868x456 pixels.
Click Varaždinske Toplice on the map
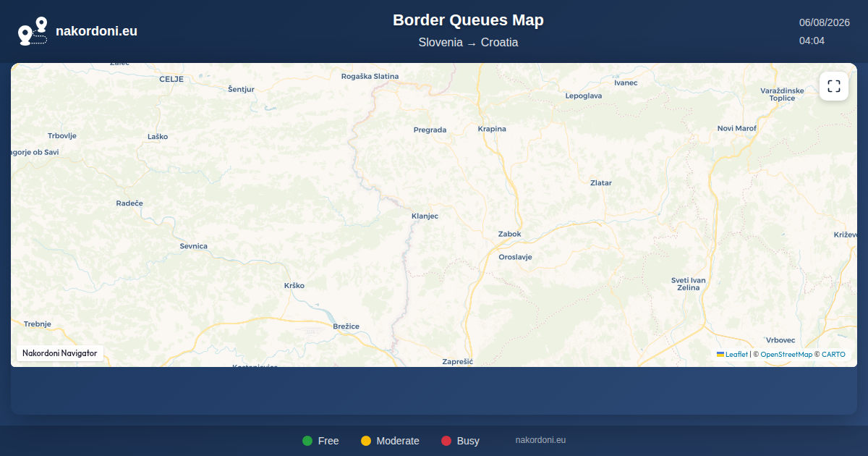pyautogui.click(x=782, y=94)
